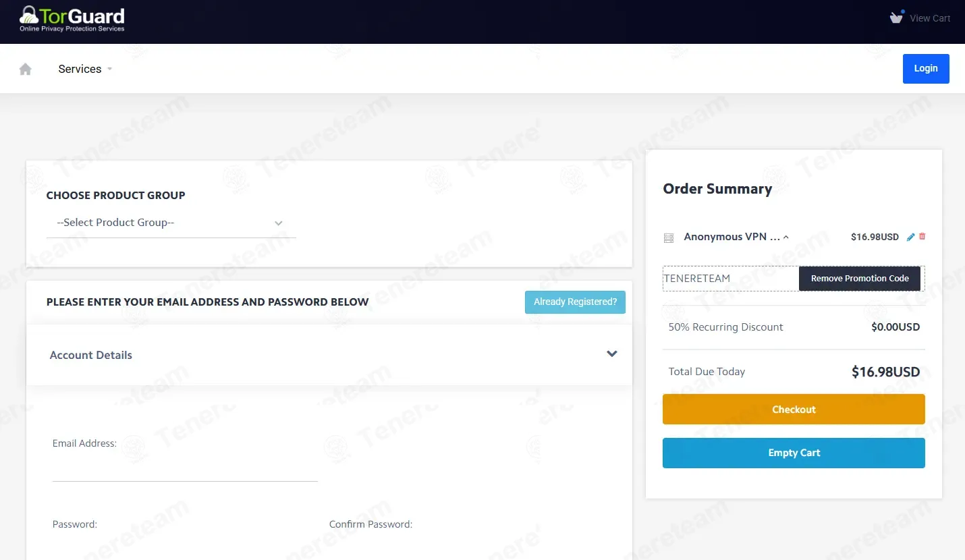
Task: Open the Services dropdown menu
Action: pyautogui.click(x=85, y=69)
